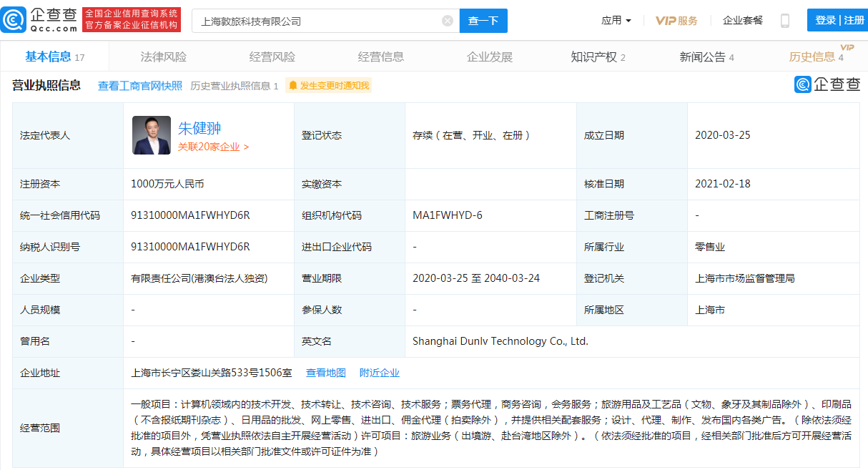Select the credit code 91310000MA1FWHYD6R under 统一社会信用代码
The height and width of the screenshot is (470, 868).
190,215
